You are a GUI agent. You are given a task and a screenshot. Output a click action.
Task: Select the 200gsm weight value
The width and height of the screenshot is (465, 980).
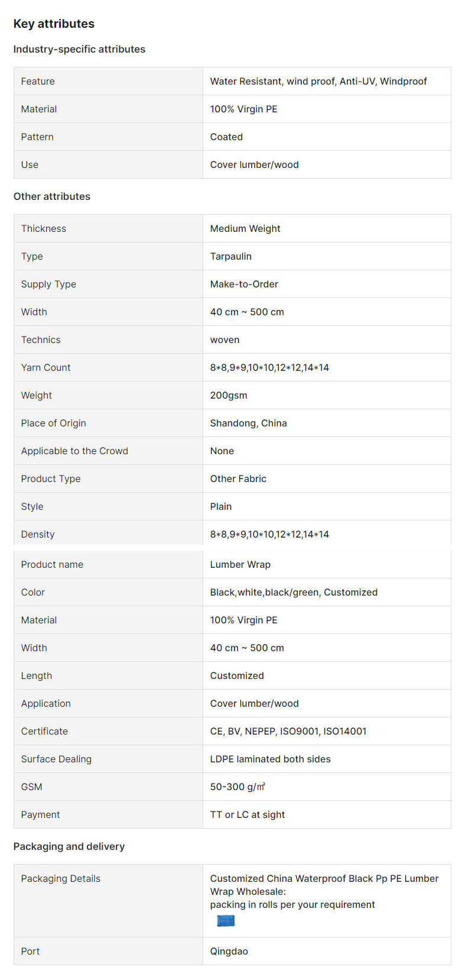(x=229, y=395)
